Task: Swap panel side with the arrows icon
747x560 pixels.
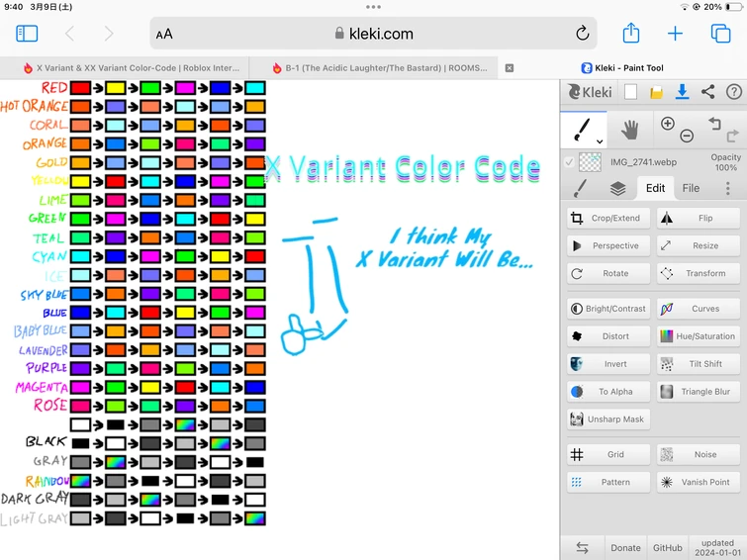Action: click(x=582, y=547)
